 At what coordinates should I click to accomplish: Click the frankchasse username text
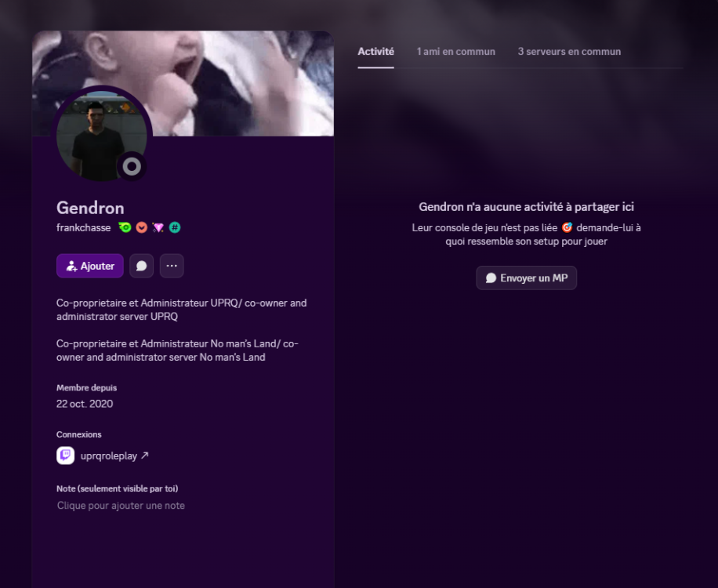[83, 227]
